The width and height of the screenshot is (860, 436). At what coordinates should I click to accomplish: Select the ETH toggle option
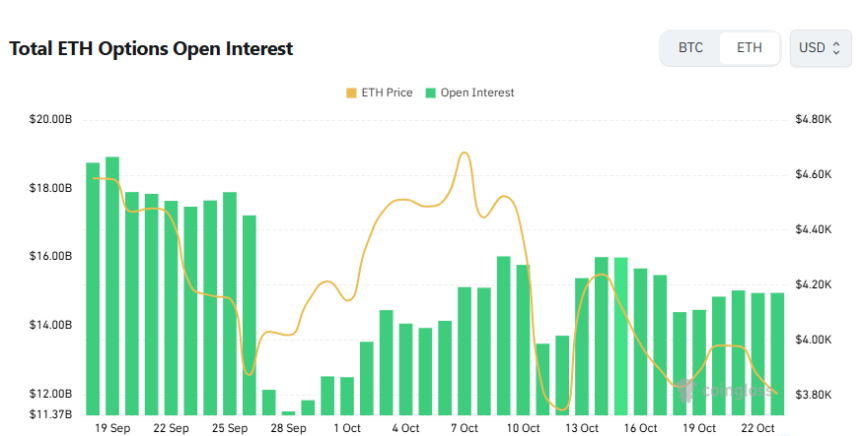click(749, 48)
